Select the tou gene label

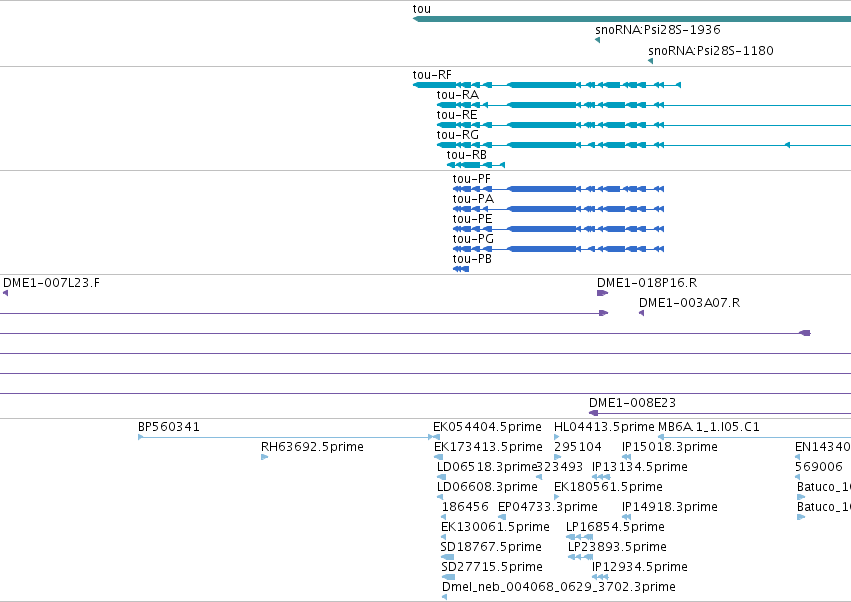click(422, 9)
